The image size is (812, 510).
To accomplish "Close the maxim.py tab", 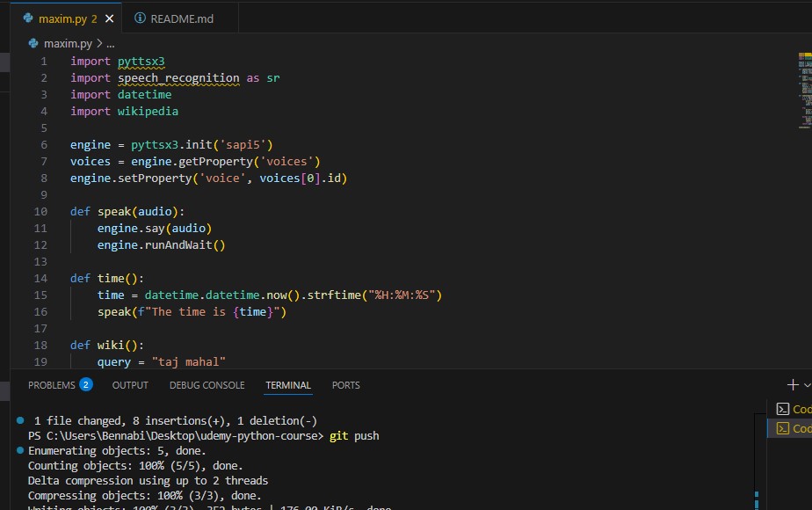I will pos(109,18).
